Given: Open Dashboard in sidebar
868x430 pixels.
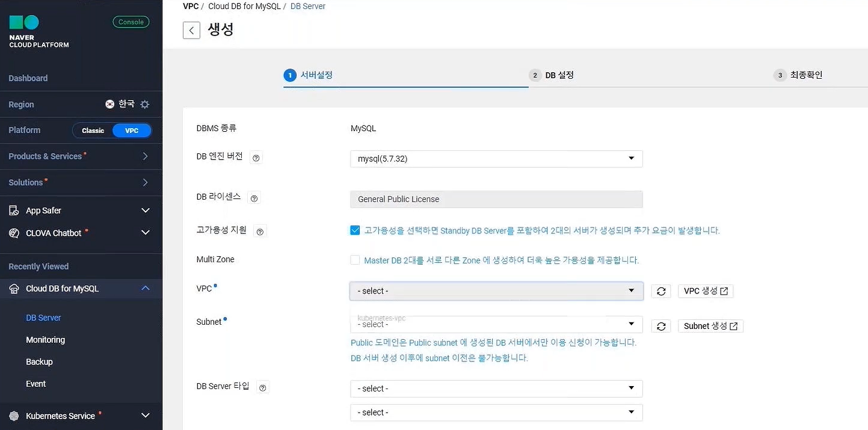Looking at the screenshot, I should [x=28, y=78].
